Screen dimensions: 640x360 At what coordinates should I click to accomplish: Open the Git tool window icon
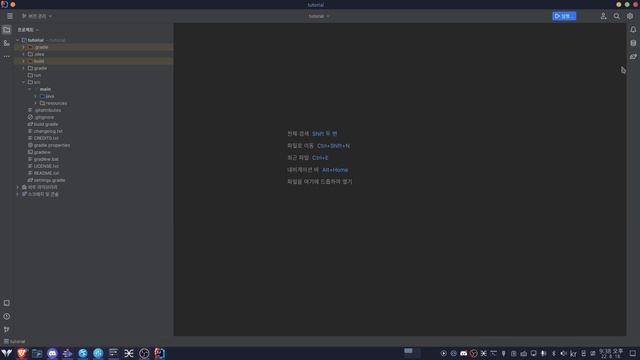7,329
